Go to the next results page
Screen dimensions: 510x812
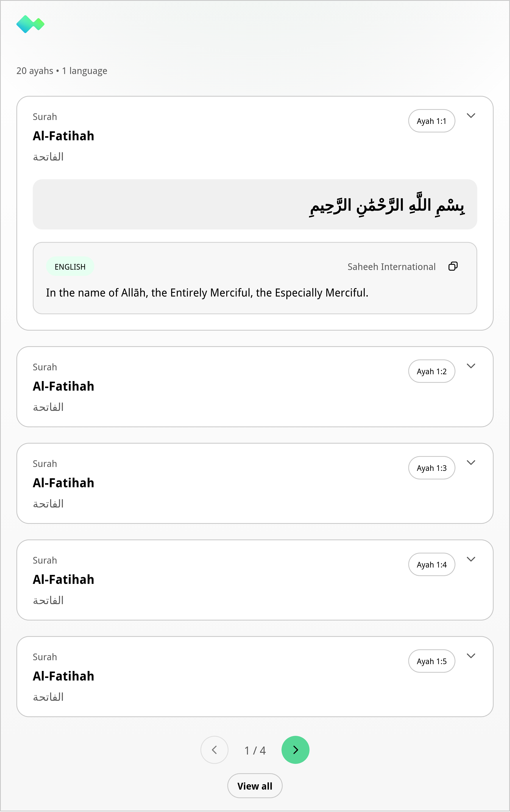click(x=295, y=750)
